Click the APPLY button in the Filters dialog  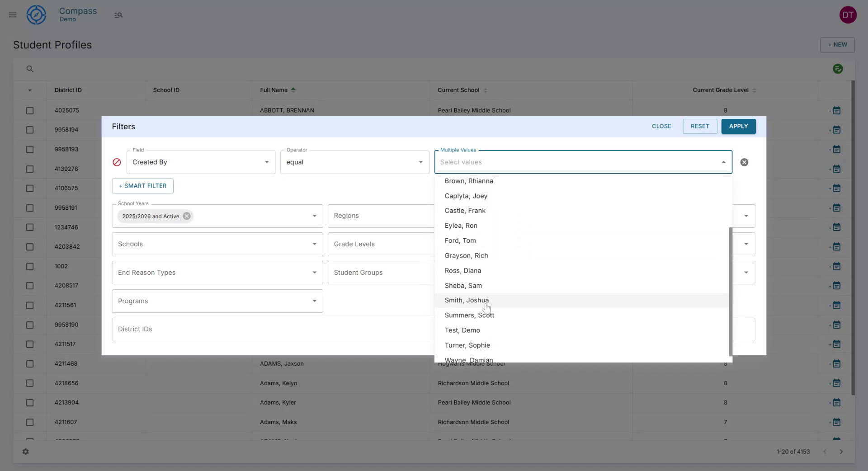tap(738, 126)
